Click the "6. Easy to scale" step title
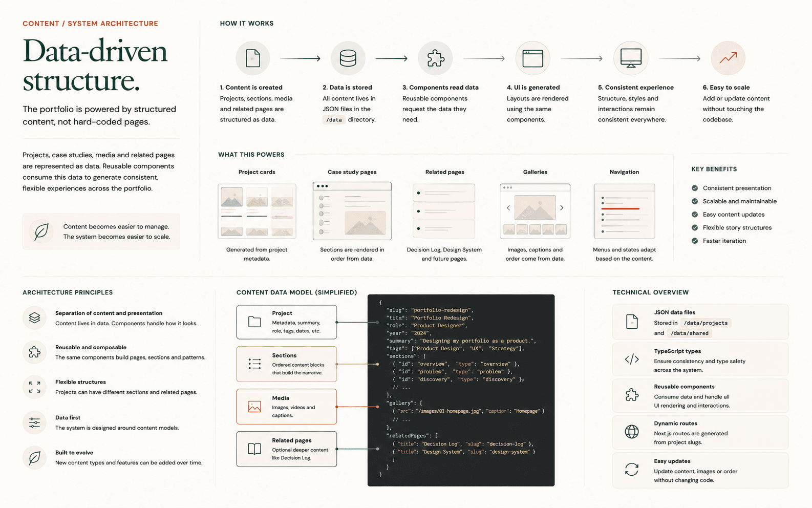Image resolution: width=812 pixels, height=508 pixels. tap(726, 88)
